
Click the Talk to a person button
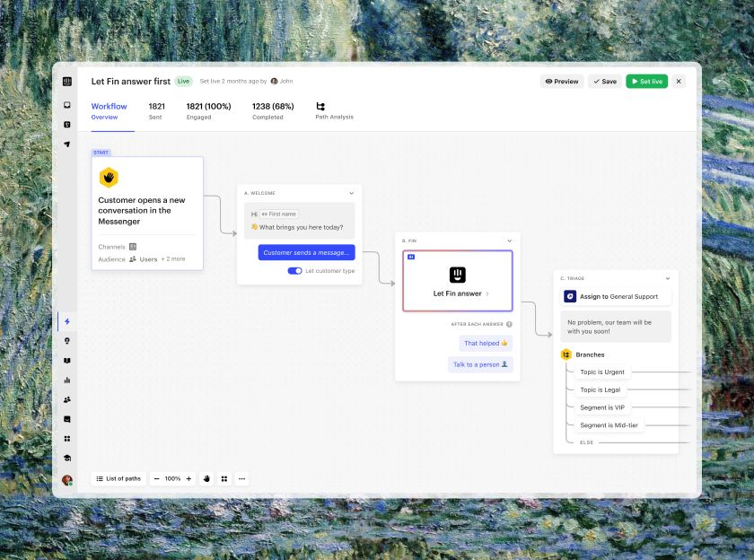click(480, 364)
